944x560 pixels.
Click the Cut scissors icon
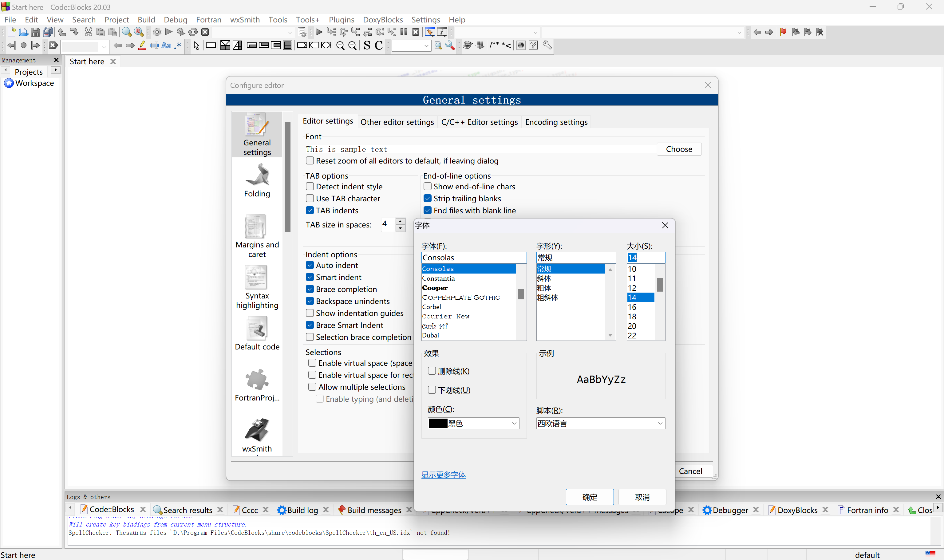[x=88, y=32]
